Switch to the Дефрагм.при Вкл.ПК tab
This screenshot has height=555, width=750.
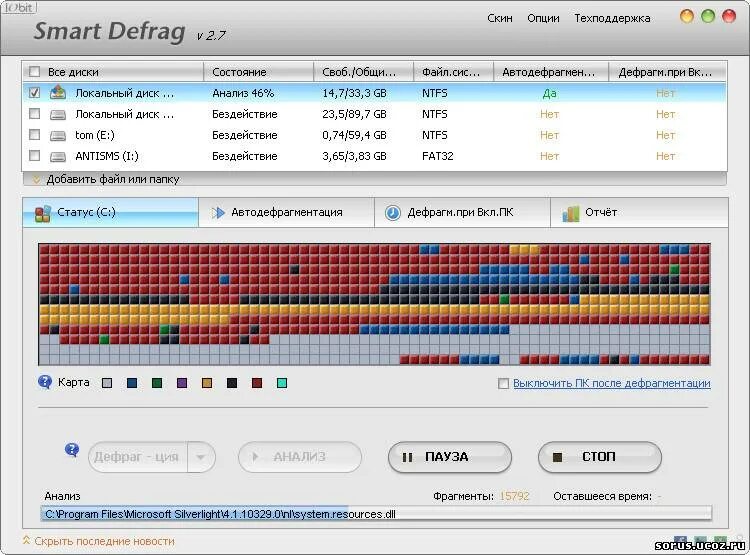(x=462, y=212)
